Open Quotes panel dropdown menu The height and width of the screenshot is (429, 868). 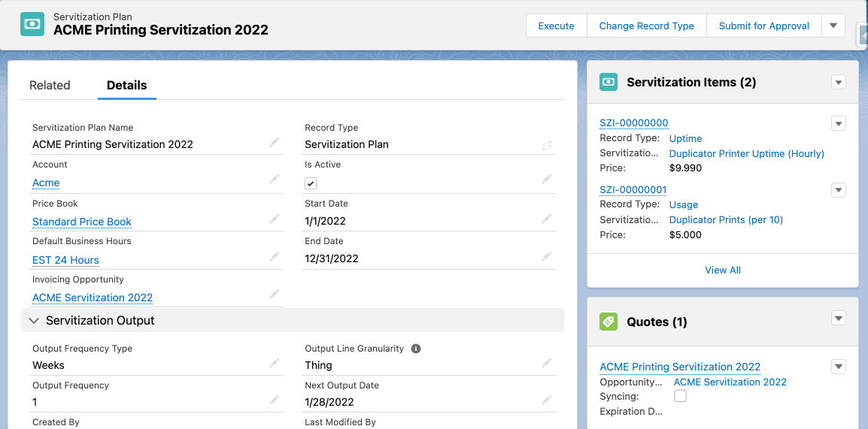pos(839,318)
